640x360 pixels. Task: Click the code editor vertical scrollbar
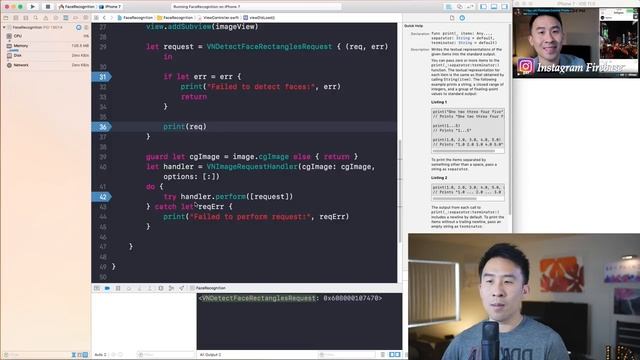tap(400, 191)
